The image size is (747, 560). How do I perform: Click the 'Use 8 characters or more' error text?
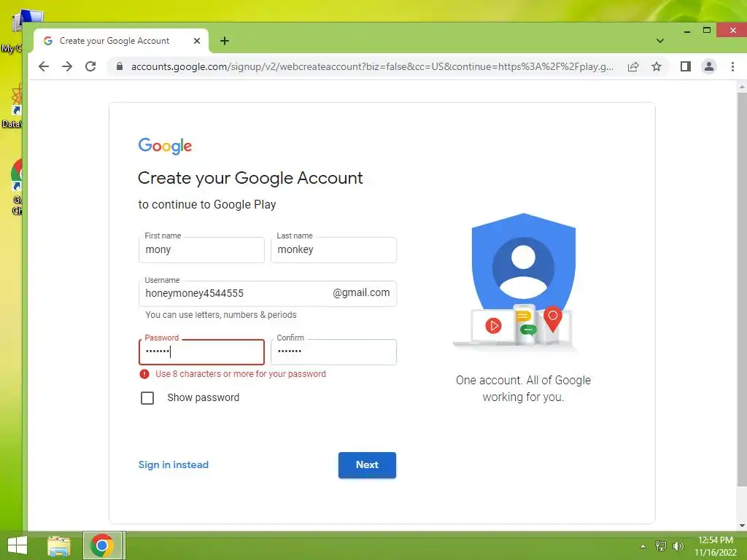(x=241, y=374)
